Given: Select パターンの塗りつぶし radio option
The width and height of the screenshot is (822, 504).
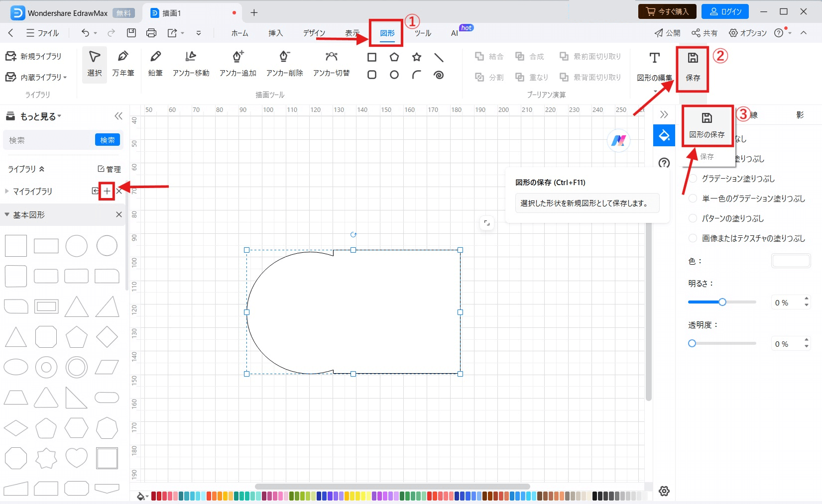Looking at the screenshot, I should (693, 218).
